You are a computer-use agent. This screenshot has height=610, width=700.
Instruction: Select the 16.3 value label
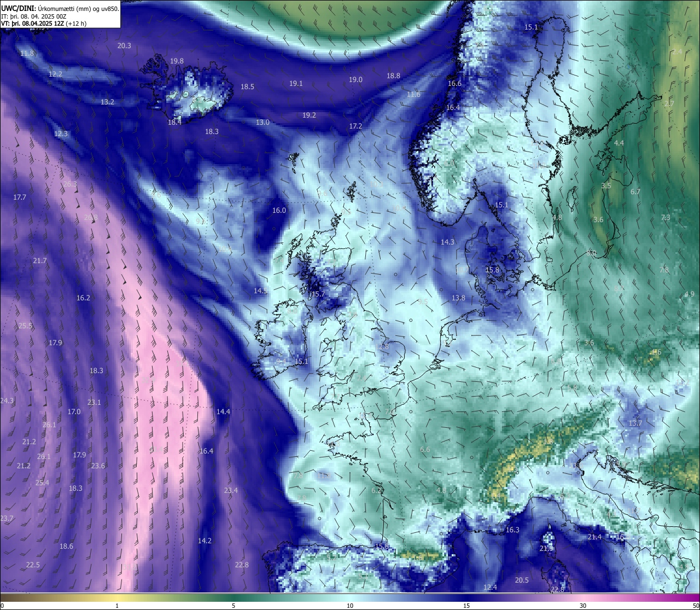[512, 530]
